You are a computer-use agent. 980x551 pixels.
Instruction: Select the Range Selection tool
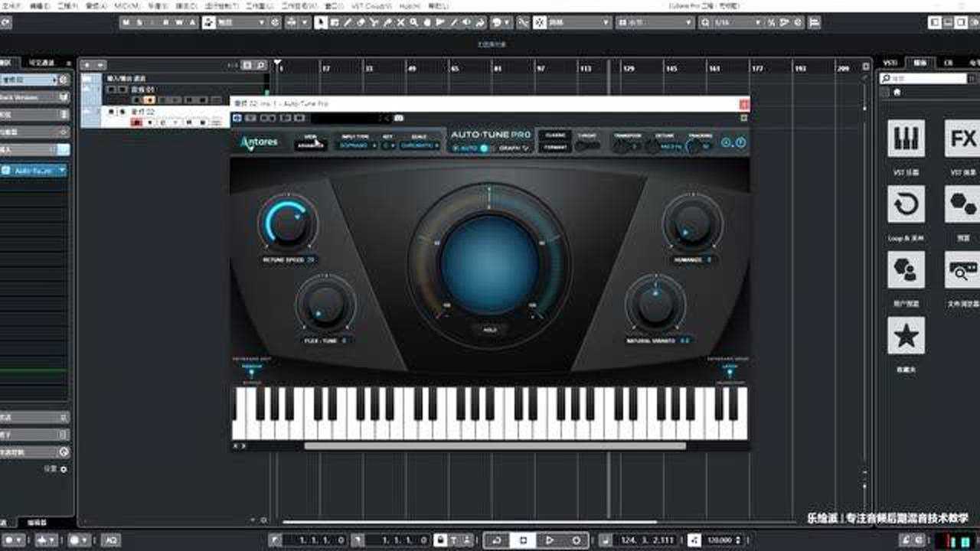[x=334, y=23]
